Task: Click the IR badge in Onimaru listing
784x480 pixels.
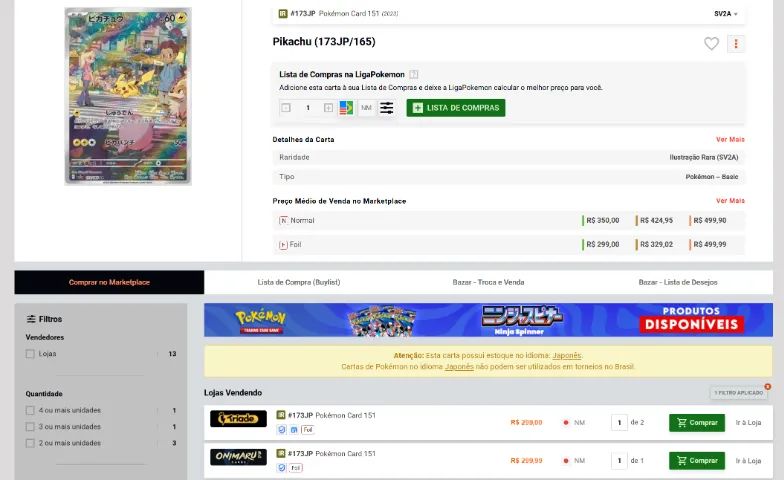Action: click(280, 454)
